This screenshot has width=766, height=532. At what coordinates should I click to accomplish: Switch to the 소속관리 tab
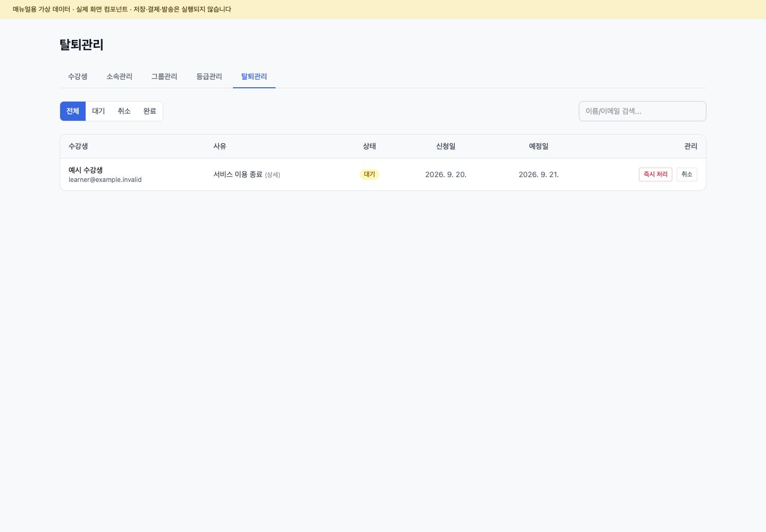pyautogui.click(x=119, y=77)
